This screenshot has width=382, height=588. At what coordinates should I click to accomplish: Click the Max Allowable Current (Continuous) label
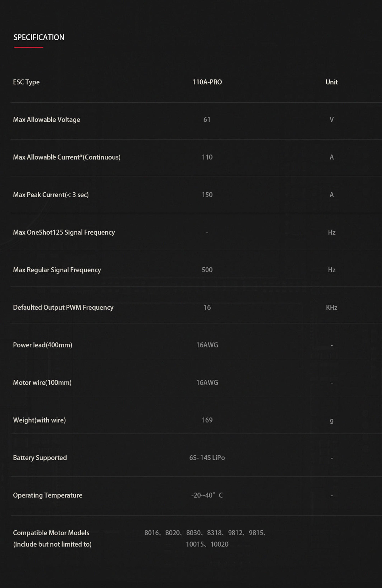tap(67, 157)
